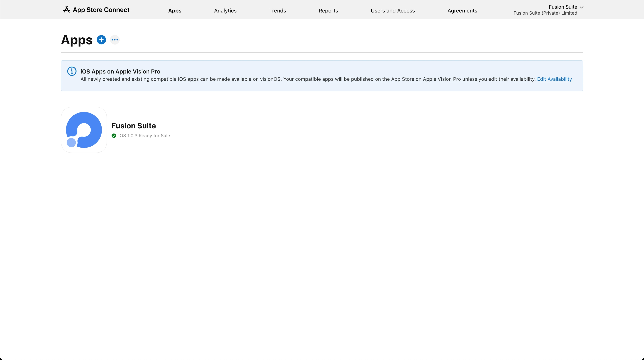This screenshot has width=644, height=360.
Task: Click Fusion Suite (Private) Limited team name
Action: (545, 13)
